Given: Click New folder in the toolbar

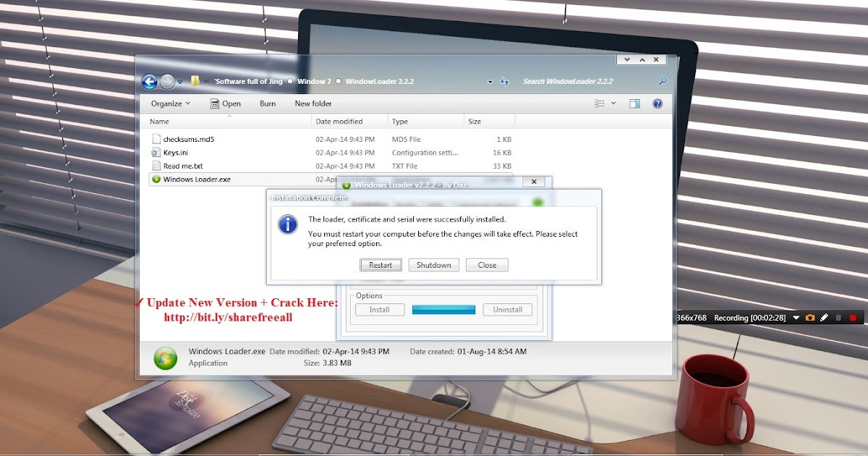Looking at the screenshot, I should click(x=313, y=104).
